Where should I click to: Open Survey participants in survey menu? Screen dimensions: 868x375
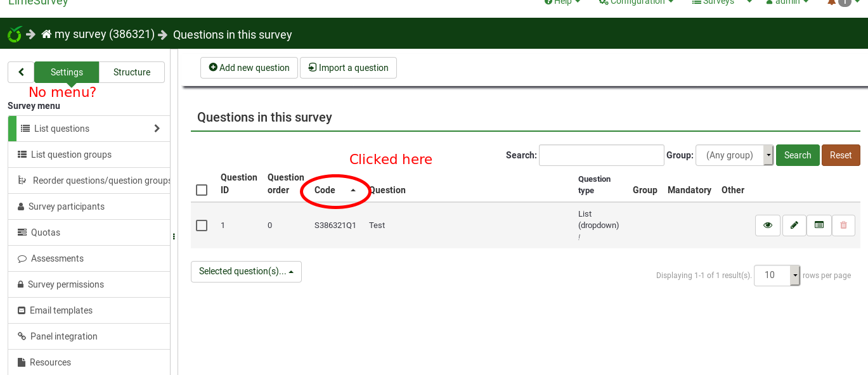67,207
